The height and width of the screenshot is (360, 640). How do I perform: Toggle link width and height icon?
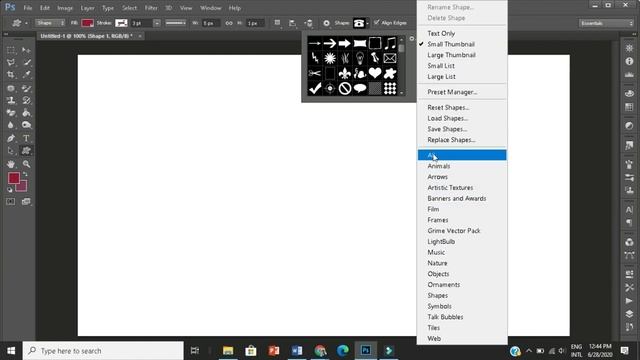pos(229,23)
